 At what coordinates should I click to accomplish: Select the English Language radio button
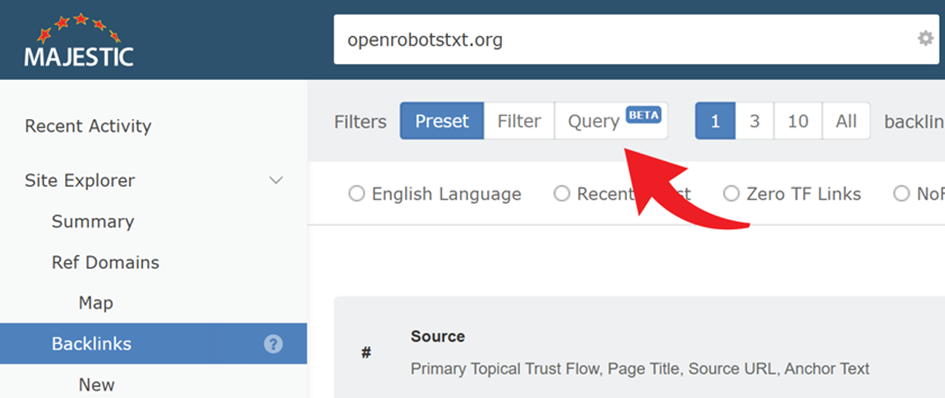(x=357, y=194)
